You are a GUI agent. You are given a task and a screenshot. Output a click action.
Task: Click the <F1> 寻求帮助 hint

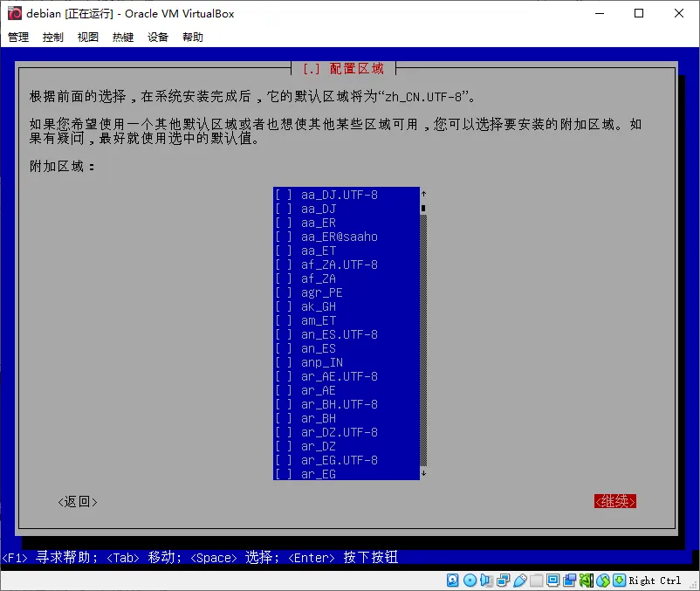tap(50, 558)
